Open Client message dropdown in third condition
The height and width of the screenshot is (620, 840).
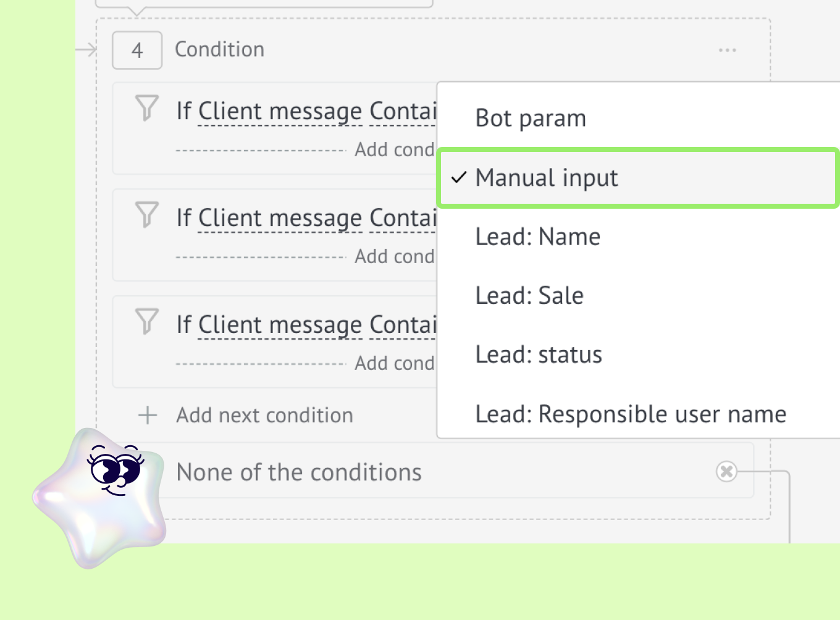(x=280, y=325)
